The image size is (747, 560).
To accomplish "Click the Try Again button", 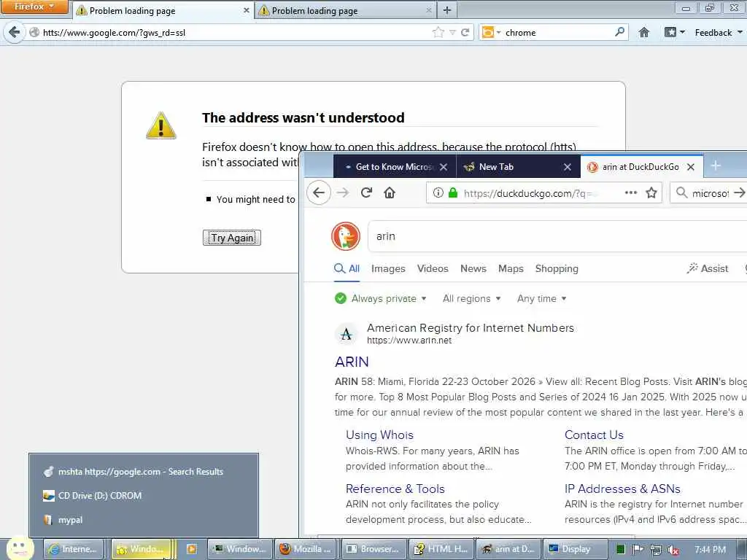I will (x=232, y=238).
